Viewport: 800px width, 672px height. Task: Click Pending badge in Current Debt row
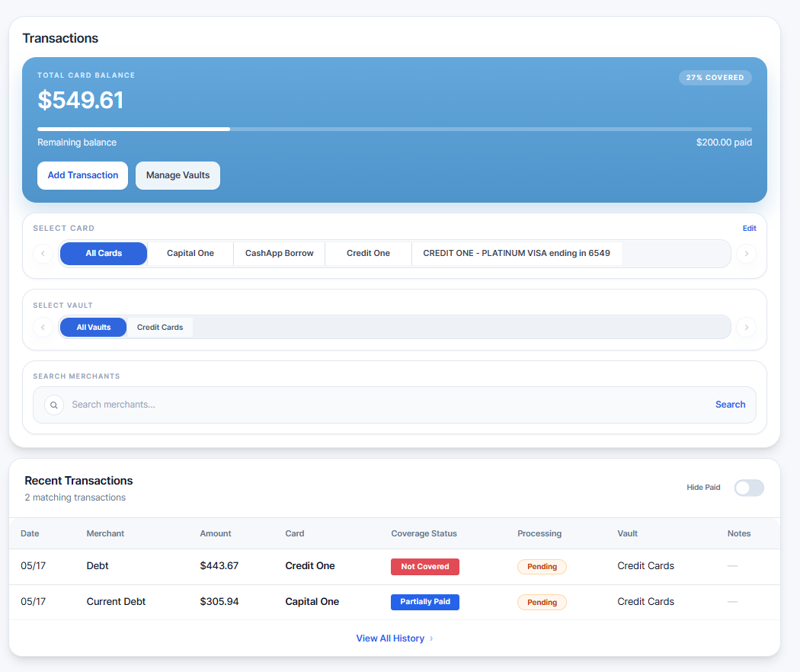[542, 603]
